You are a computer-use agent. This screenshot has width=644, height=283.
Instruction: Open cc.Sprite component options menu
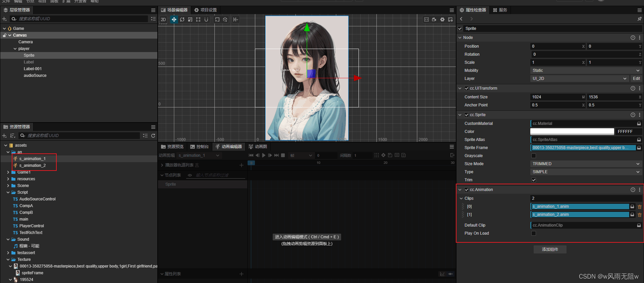click(640, 115)
